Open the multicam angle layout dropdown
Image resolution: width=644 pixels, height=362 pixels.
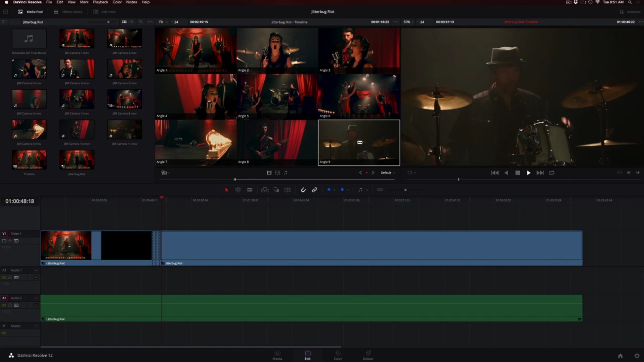pyautogui.click(x=165, y=172)
